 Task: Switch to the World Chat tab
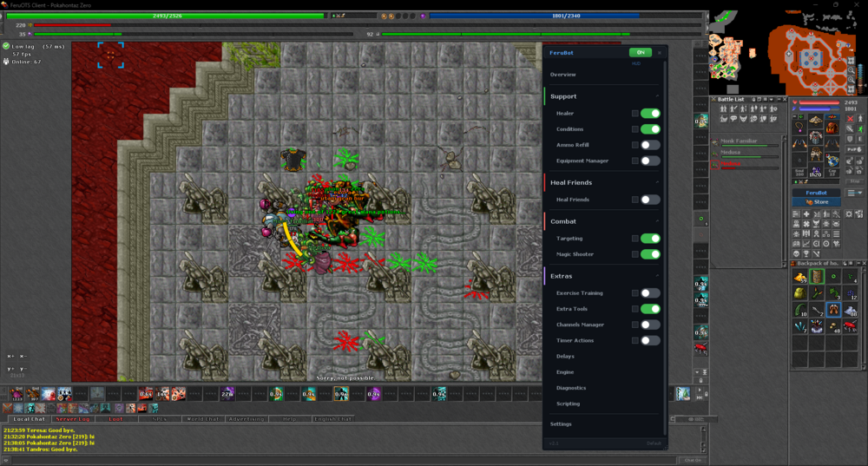pos(202,419)
